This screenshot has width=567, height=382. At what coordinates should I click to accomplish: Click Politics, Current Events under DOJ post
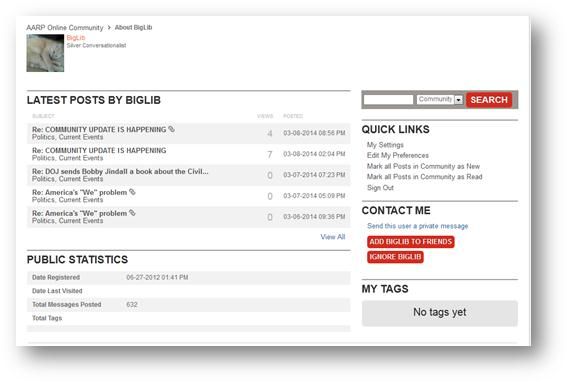pos(68,179)
